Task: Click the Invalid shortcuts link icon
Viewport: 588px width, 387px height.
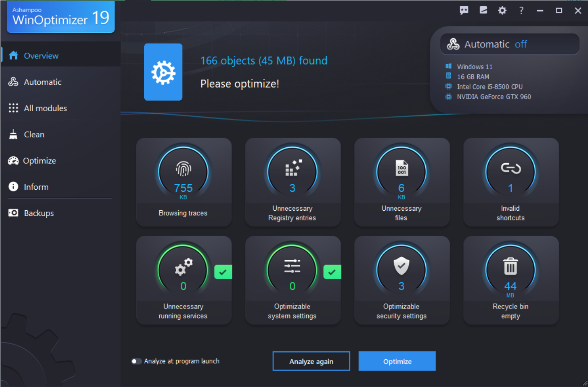Action: coord(510,168)
